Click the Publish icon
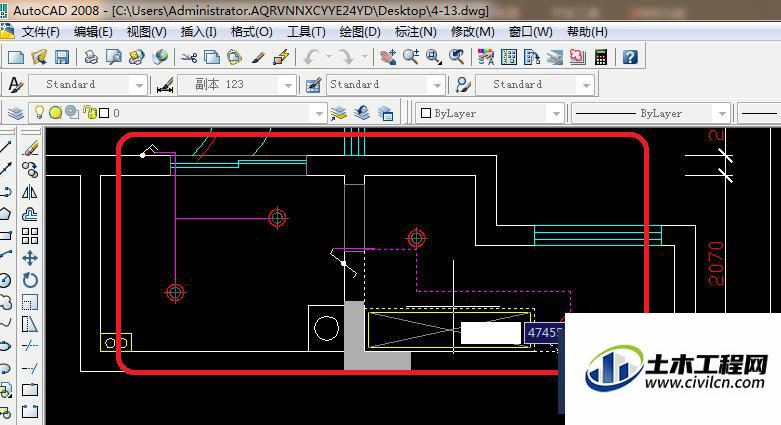The image size is (781, 425). (x=136, y=57)
